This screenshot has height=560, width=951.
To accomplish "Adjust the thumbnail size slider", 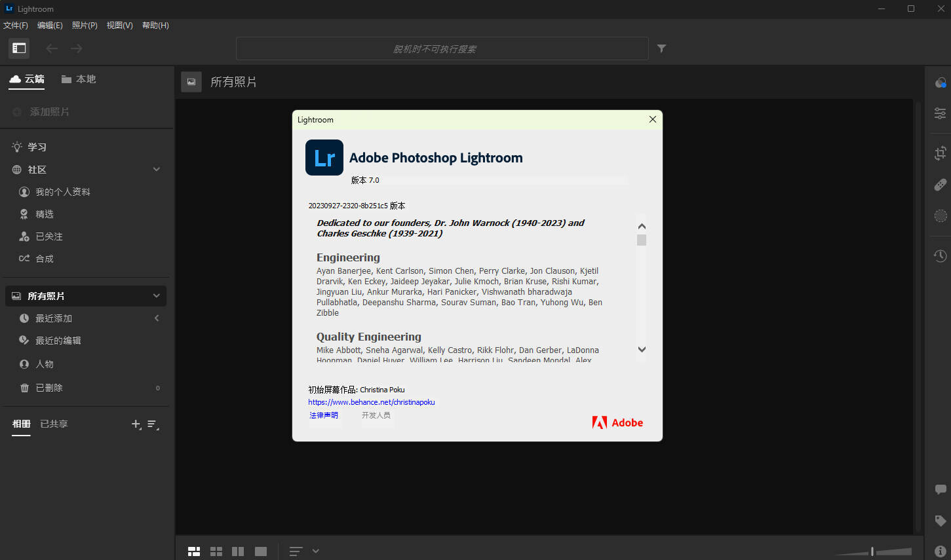I will tap(872, 551).
